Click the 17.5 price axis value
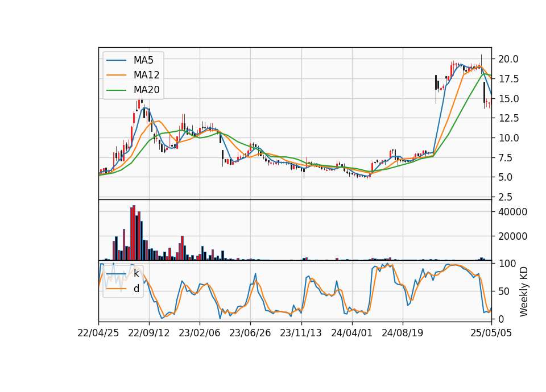Screen dimensions: 546x392 pyautogui.click(x=508, y=78)
